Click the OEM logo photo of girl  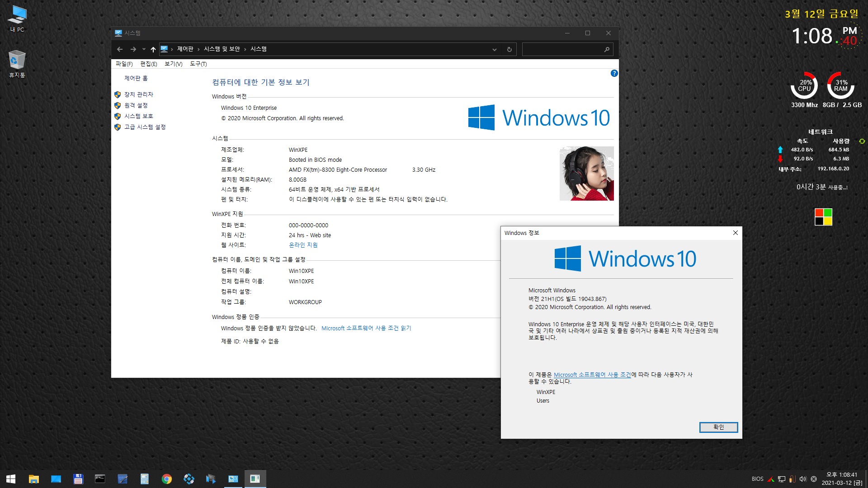(587, 174)
